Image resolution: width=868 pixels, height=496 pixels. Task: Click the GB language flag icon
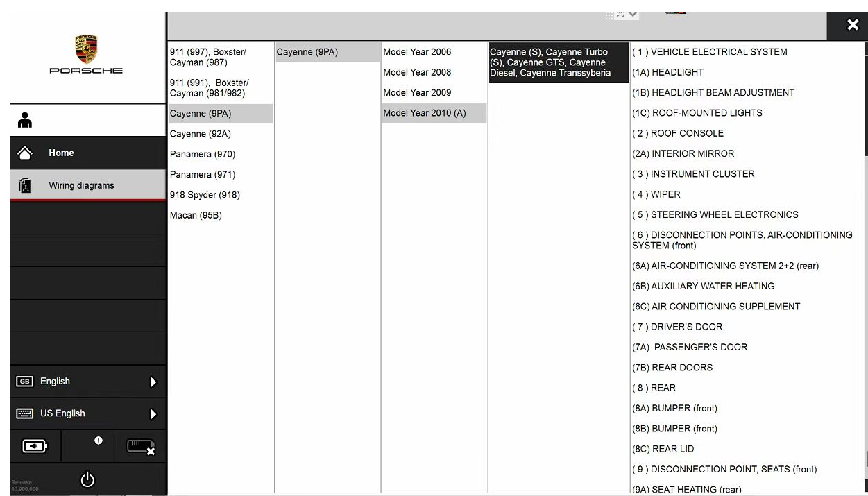click(x=25, y=382)
